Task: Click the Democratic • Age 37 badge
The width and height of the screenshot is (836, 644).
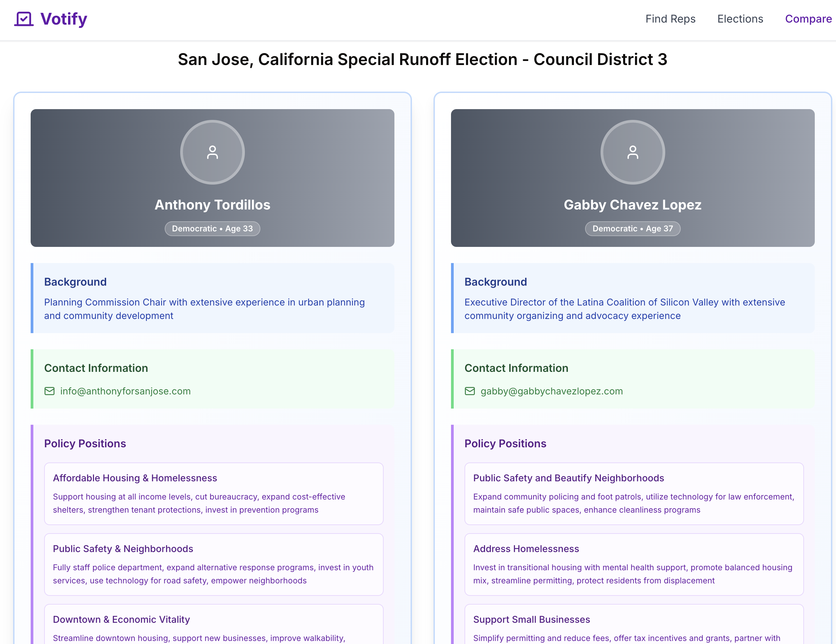Action: pos(632,229)
